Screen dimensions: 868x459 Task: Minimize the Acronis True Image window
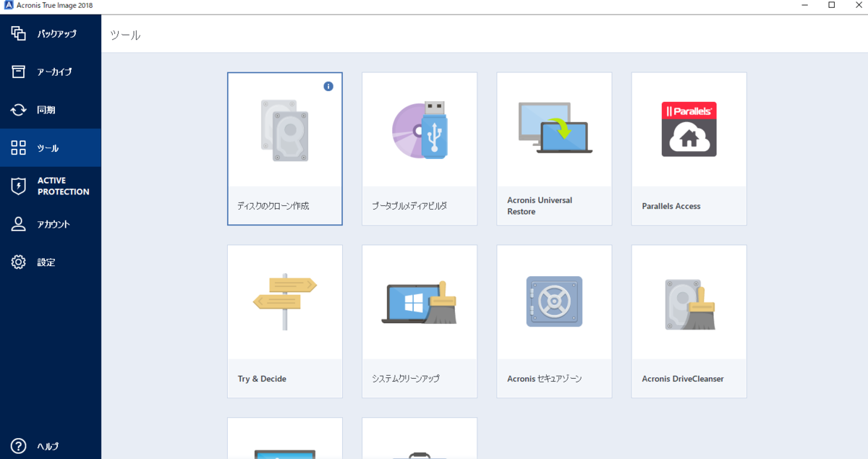click(806, 5)
